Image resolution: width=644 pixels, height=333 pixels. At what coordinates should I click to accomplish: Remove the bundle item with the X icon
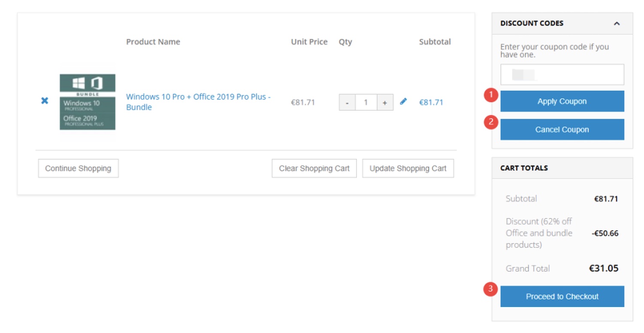click(x=45, y=101)
